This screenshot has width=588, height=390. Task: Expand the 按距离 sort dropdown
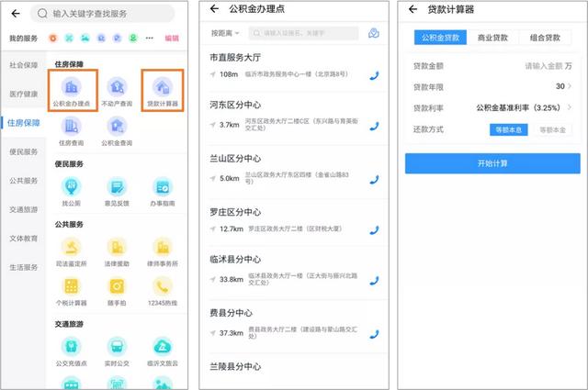(224, 33)
